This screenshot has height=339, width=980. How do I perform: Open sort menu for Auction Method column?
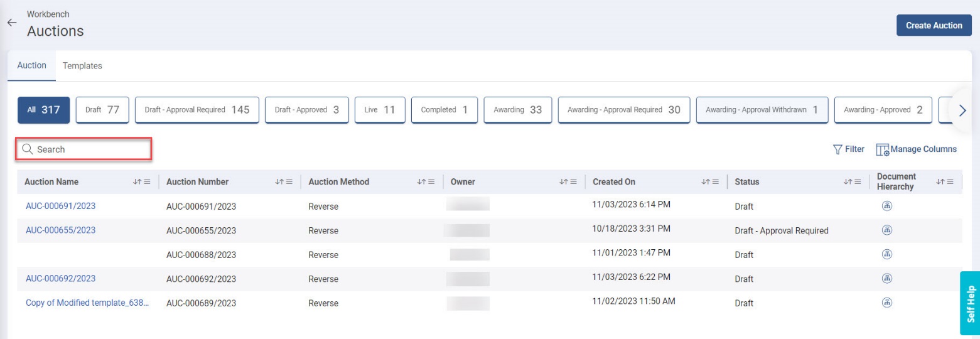[x=426, y=182]
